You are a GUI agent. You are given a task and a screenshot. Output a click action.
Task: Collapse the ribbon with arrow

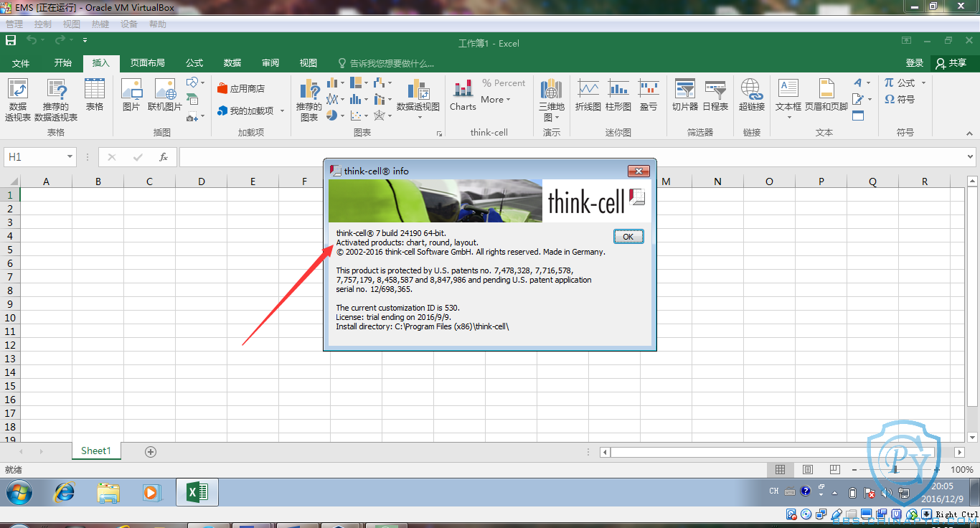pyautogui.click(x=969, y=133)
